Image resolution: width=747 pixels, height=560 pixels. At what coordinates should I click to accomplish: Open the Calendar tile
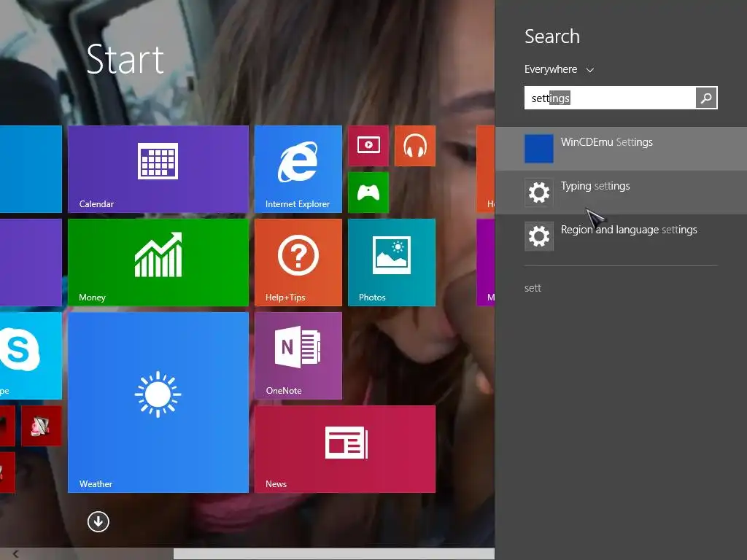coord(158,169)
